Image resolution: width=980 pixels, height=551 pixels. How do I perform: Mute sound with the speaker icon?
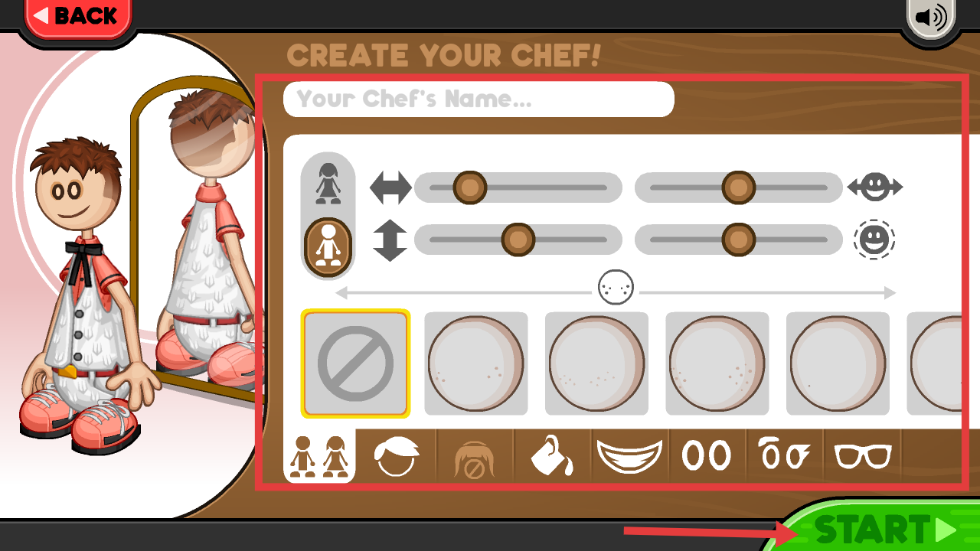[931, 17]
